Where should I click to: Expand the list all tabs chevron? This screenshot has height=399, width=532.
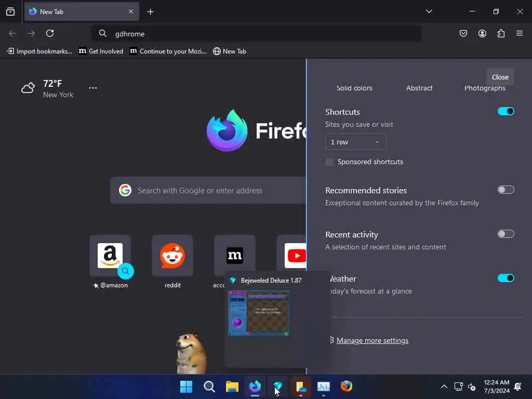[x=429, y=11]
